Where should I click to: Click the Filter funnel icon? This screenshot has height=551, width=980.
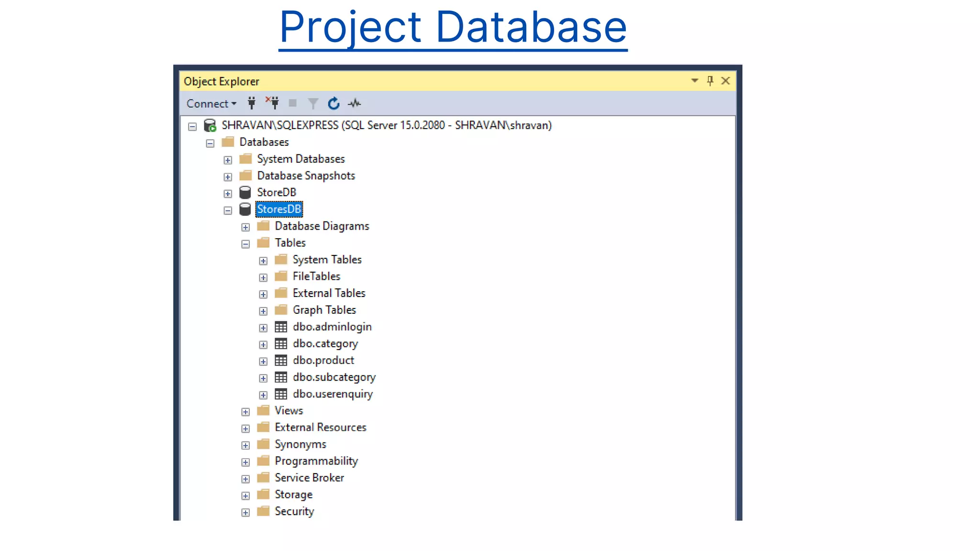pyautogui.click(x=313, y=103)
